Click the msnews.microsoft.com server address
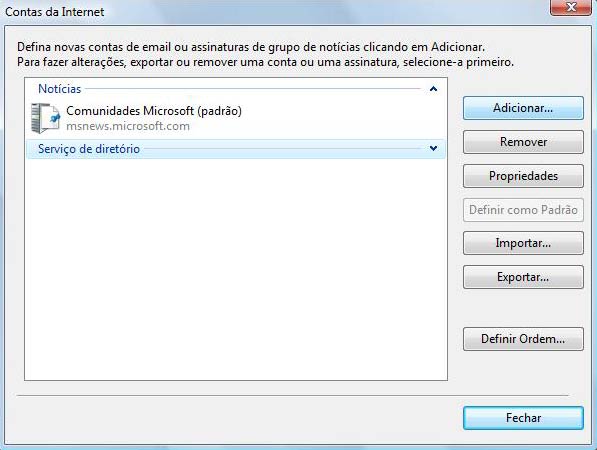Image resolution: width=597 pixels, height=450 pixels. 128,126
